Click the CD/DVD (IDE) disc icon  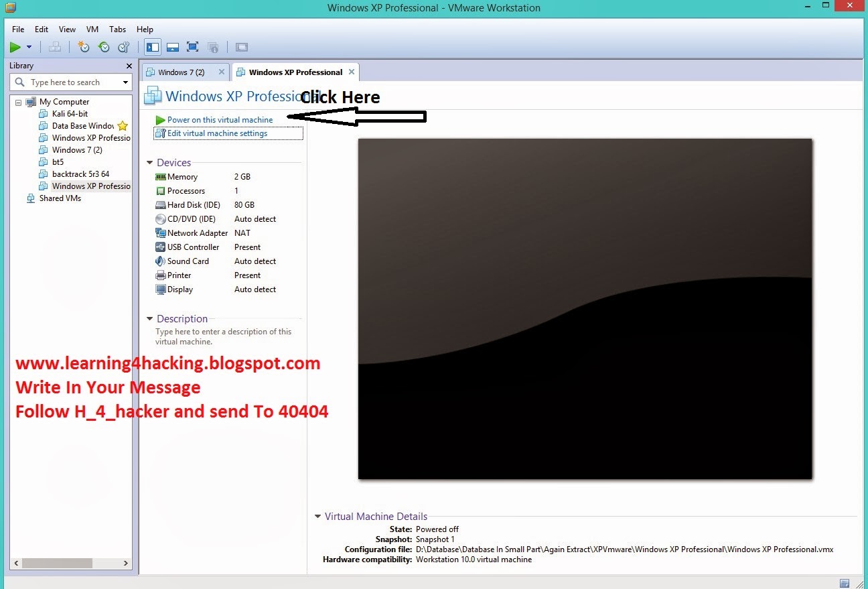160,219
